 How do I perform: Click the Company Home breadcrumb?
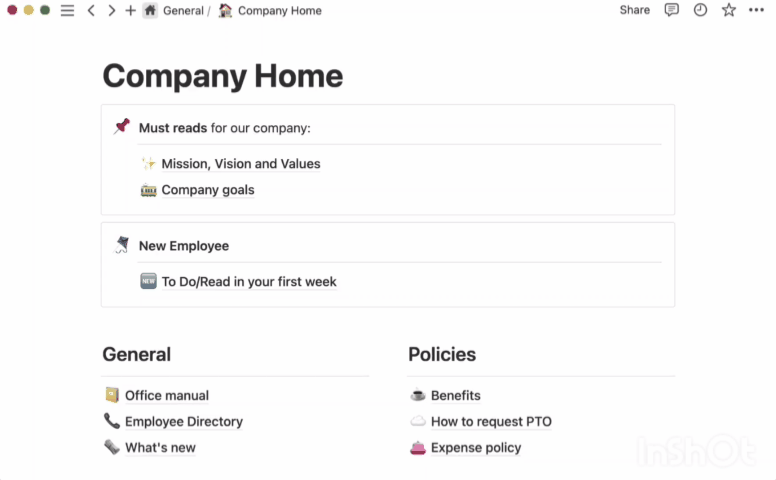279,11
